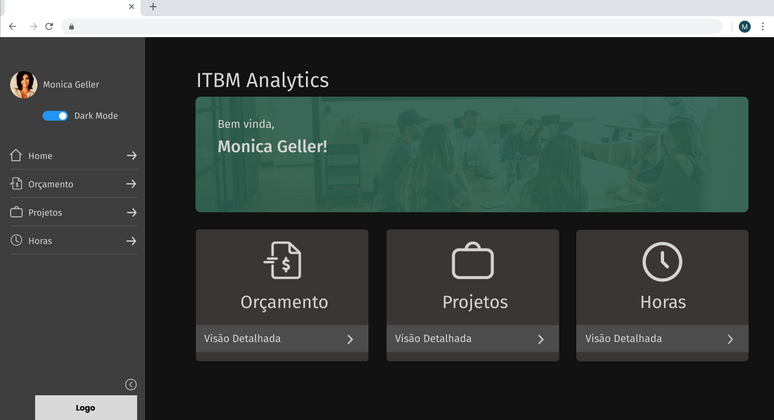Click the large Projetos briefcase card icon
The height and width of the screenshot is (420, 774).
coord(473,261)
